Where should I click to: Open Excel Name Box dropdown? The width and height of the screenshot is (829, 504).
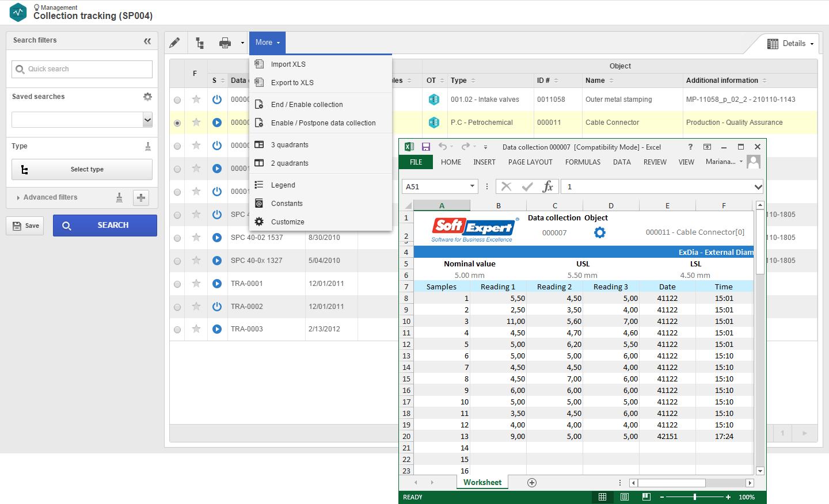[472, 186]
